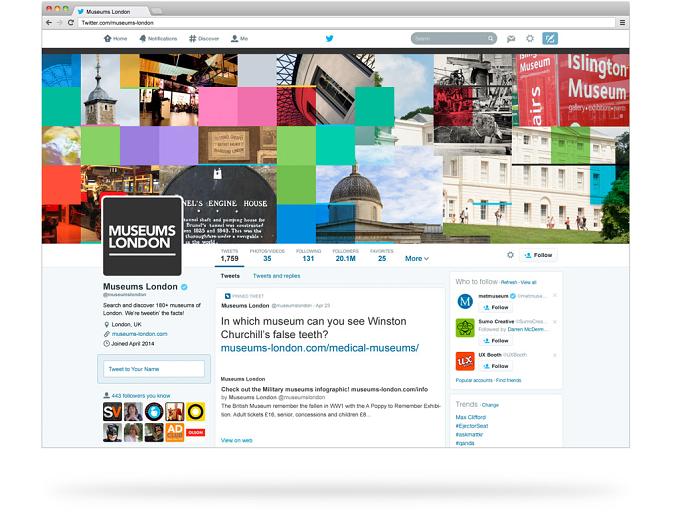Click Museums London author name in pinned tweet

(x=245, y=306)
